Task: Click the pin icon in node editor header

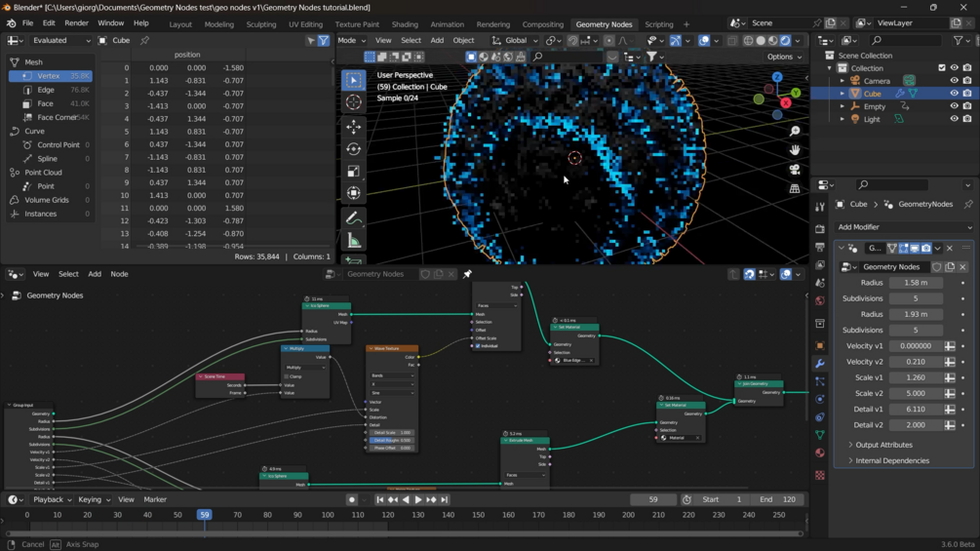Action: pos(467,274)
